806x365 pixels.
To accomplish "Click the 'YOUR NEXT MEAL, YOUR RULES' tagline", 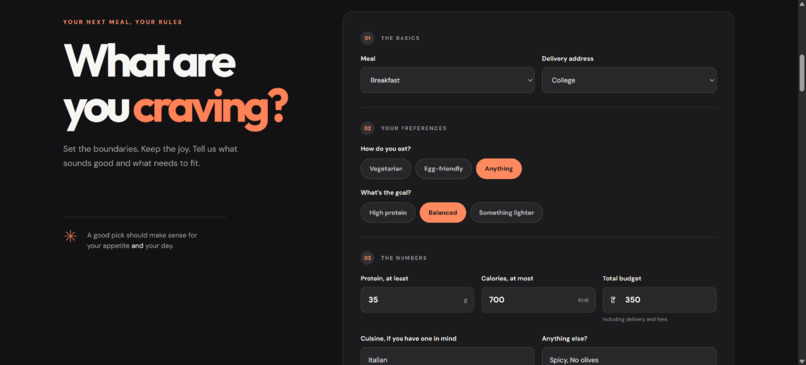I will click(122, 22).
